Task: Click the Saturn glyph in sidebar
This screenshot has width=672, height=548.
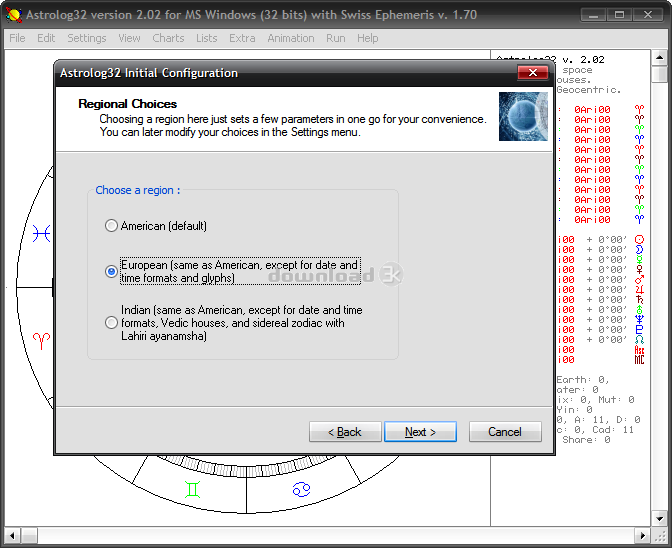Action: (639, 299)
